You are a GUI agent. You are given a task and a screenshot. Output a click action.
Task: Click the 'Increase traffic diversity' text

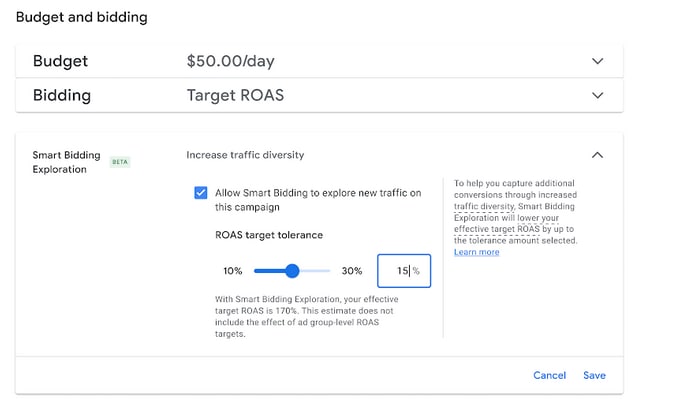[245, 155]
